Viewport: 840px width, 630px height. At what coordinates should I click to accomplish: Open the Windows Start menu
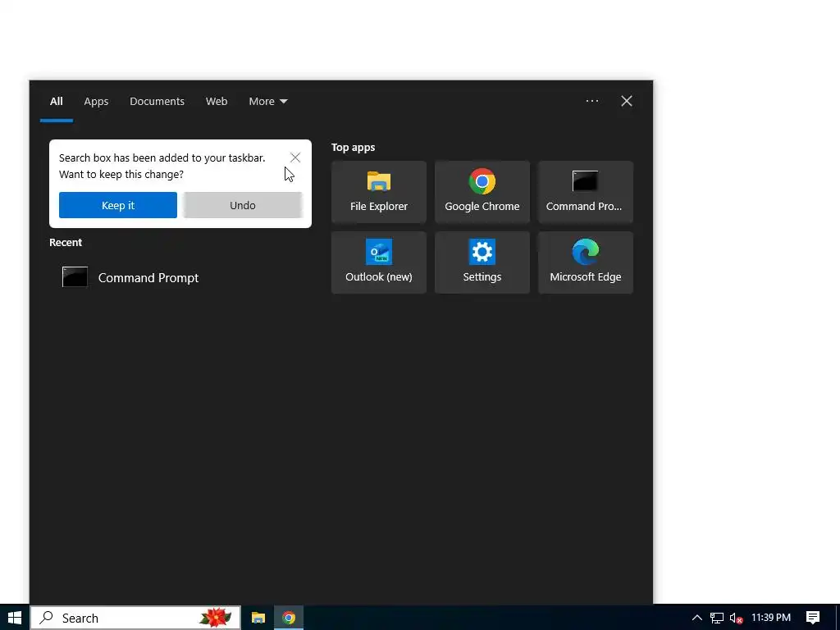coord(15,618)
